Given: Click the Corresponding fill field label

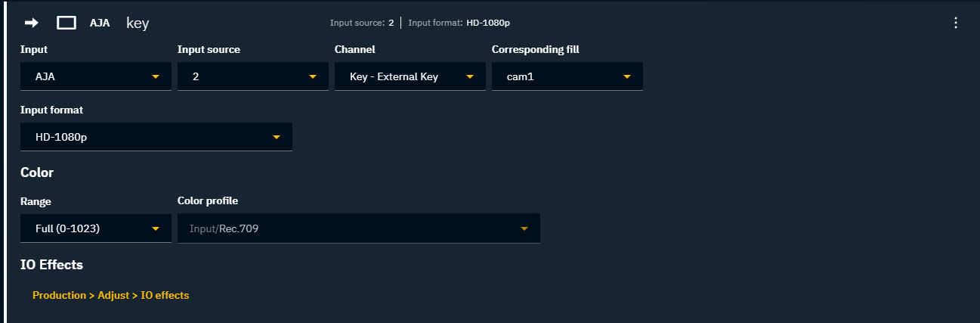Looking at the screenshot, I should 536,49.
